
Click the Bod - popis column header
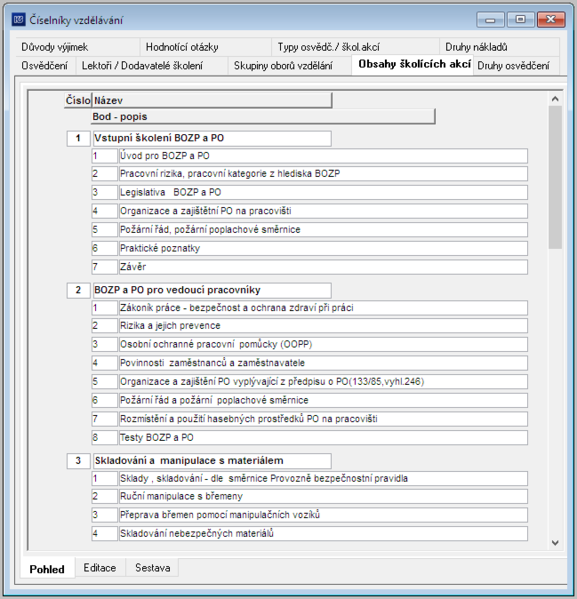click(x=263, y=117)
